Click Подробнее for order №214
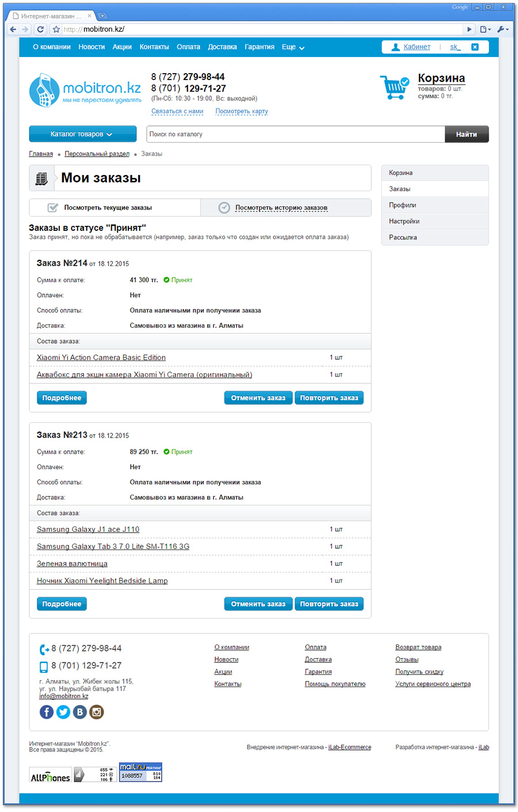The height and width of the screenshot is (812, 518). pyautogui.click(x=62, y=398)
